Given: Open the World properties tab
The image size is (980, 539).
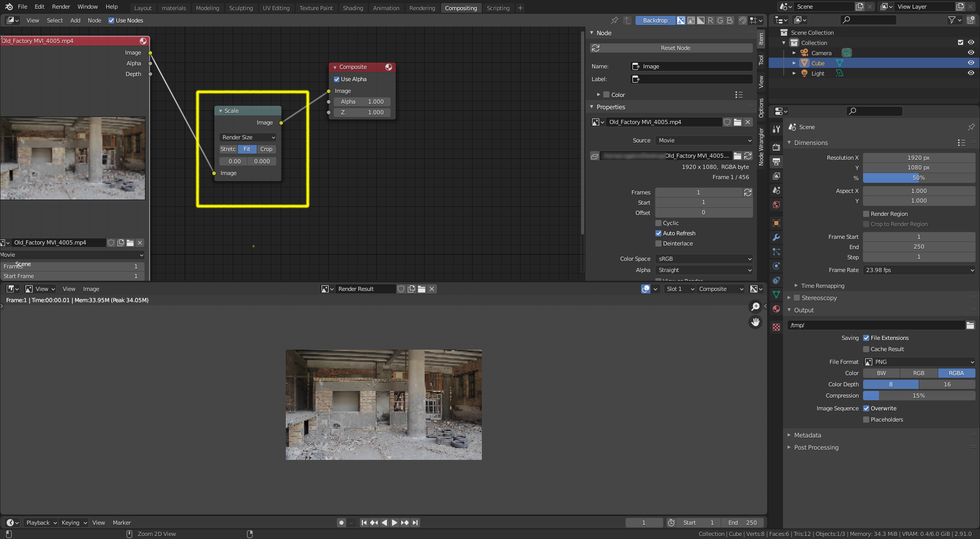Looking at the screenshot, I should coord(776,205).
